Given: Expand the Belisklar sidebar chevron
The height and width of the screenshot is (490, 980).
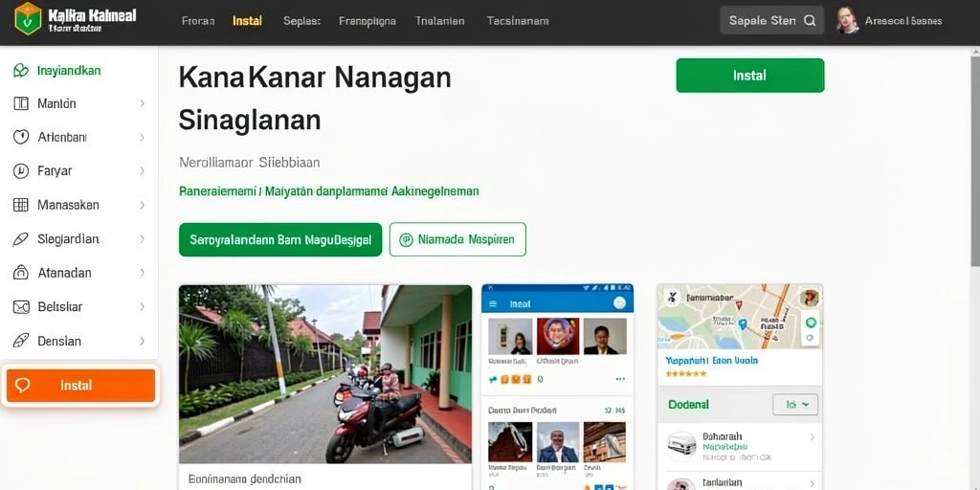Looking at the screenshot, I should pos(142,307).
